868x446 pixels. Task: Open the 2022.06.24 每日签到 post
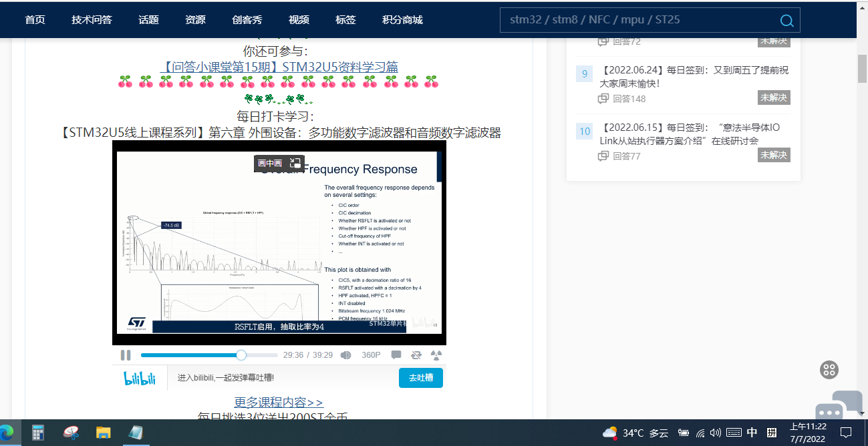coord(695,77)
